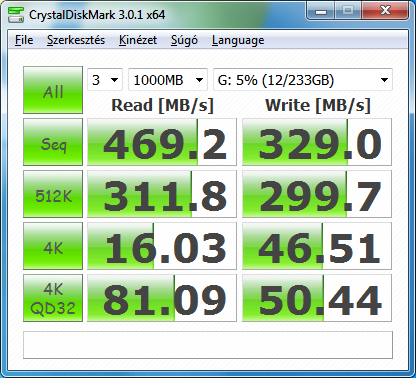Open the drive dropdown showing G: 5%
Screen dimensions: 416x378
(x=303, y=80)
